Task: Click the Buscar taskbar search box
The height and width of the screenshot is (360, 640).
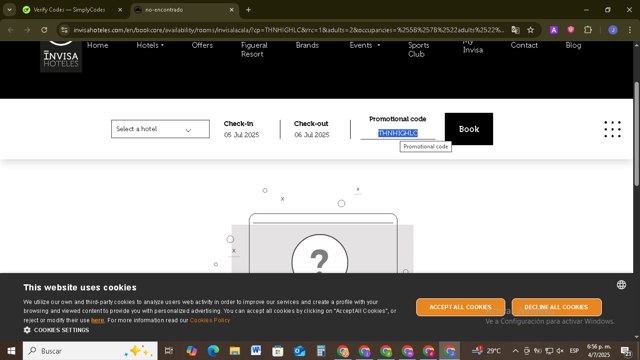Action: click(x=90, y=351)
